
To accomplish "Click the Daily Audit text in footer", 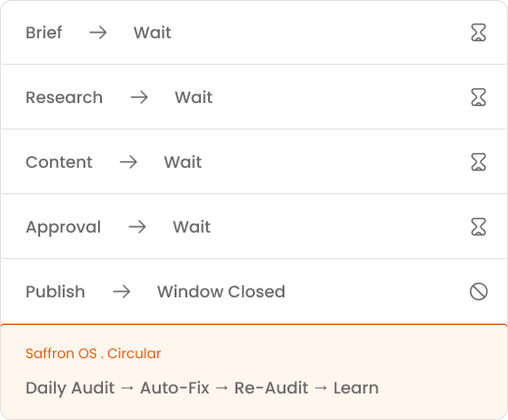I will pos(70,389).
